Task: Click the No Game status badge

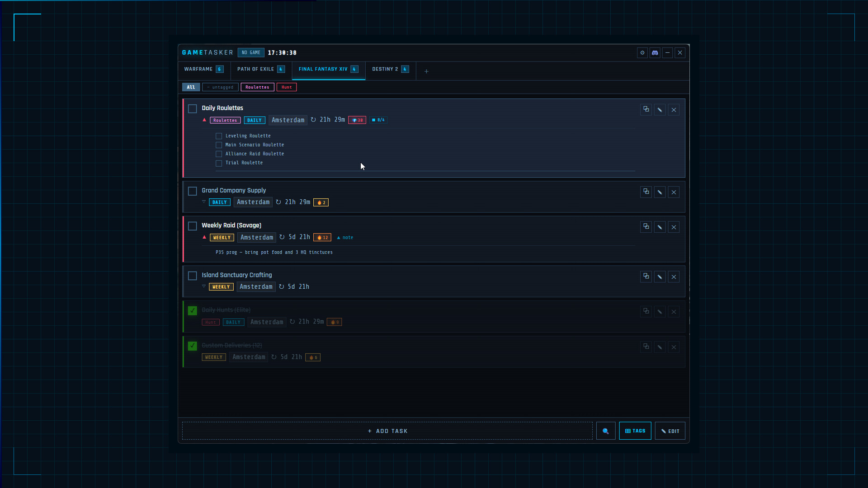Action: tap(251, 53)
